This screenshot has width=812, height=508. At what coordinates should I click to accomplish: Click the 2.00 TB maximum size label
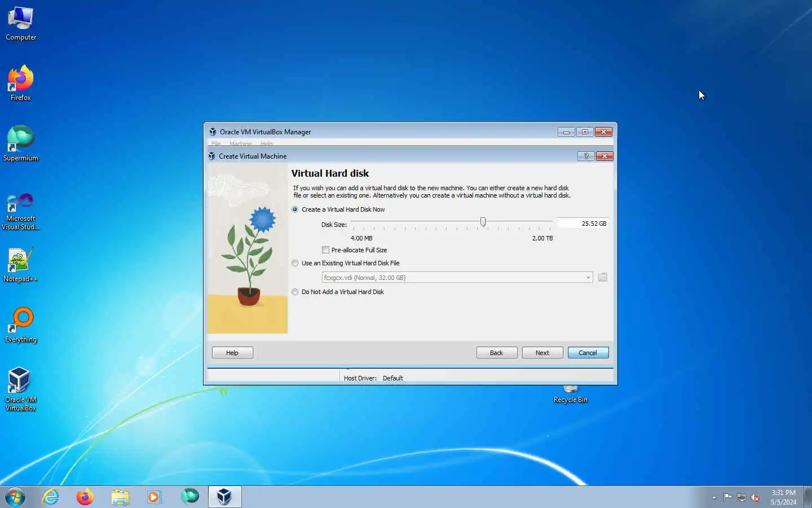[542, 238]
